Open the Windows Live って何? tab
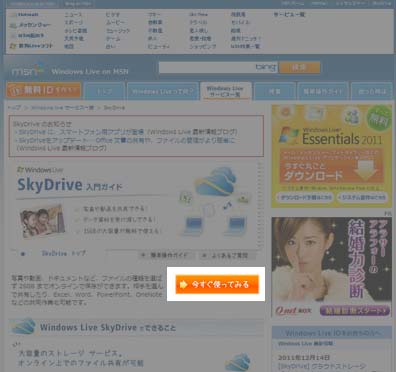This screenshot has height=372, width=396. point(163,91)
